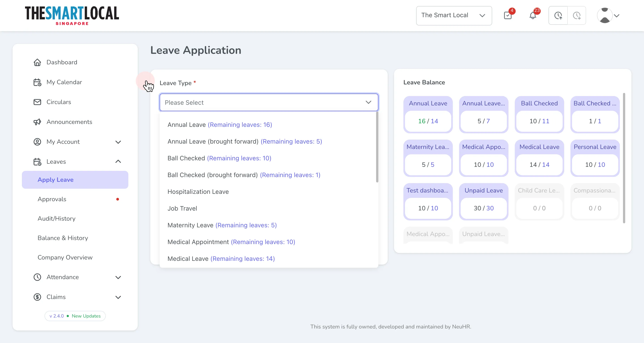Click the Medical Appo... 10 / 10 card

(483, 158)
